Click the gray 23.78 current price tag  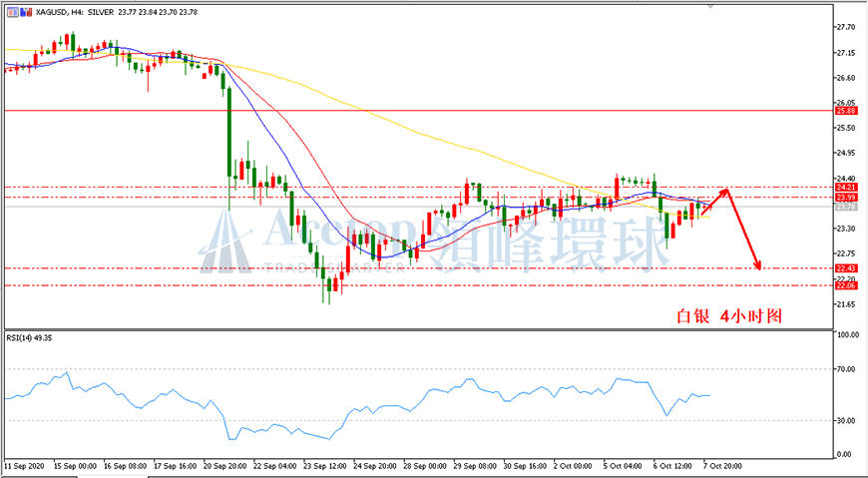click(846, 207)
